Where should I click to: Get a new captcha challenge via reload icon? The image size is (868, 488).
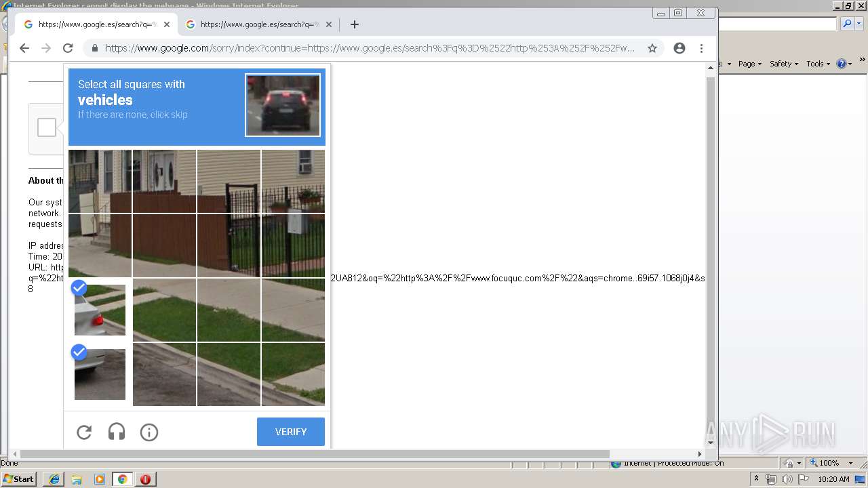84,432
